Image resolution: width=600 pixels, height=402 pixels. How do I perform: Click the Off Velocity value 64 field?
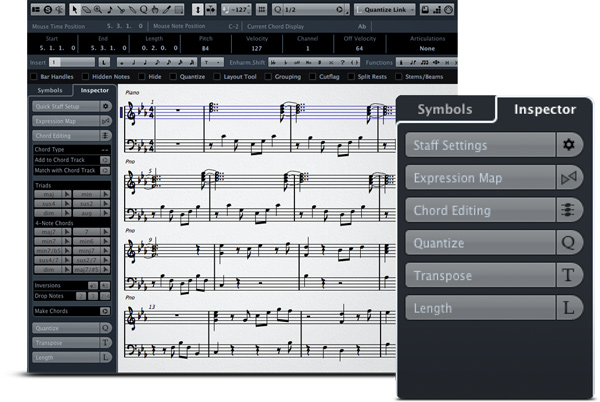(x=359, y=49)
